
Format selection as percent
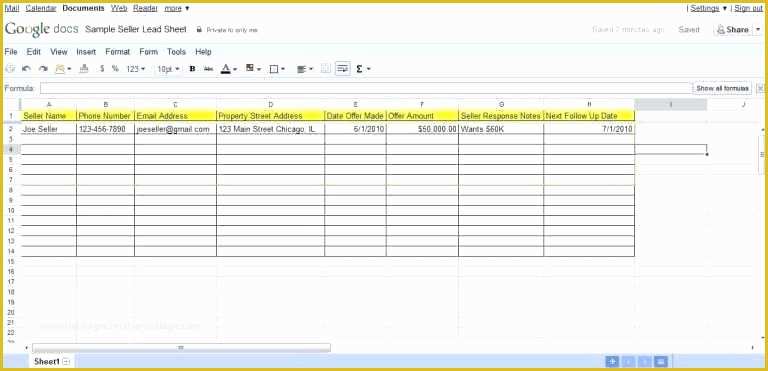click(x=115, y=69)
